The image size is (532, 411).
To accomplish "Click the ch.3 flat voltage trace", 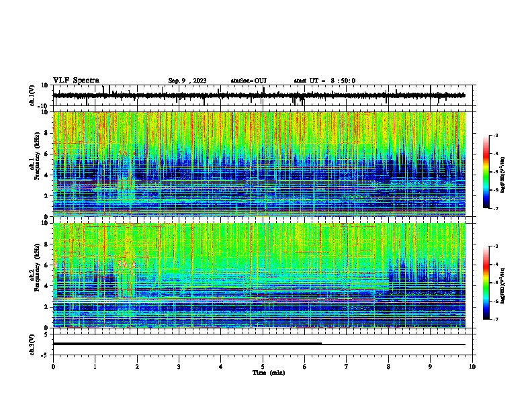I will 259,344.
